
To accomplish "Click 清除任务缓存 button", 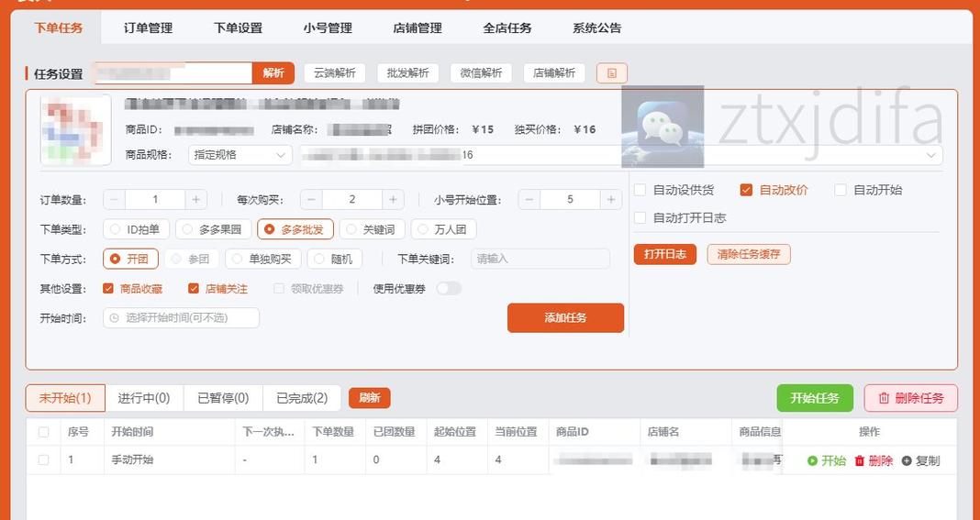I will [x=749, y=254].
